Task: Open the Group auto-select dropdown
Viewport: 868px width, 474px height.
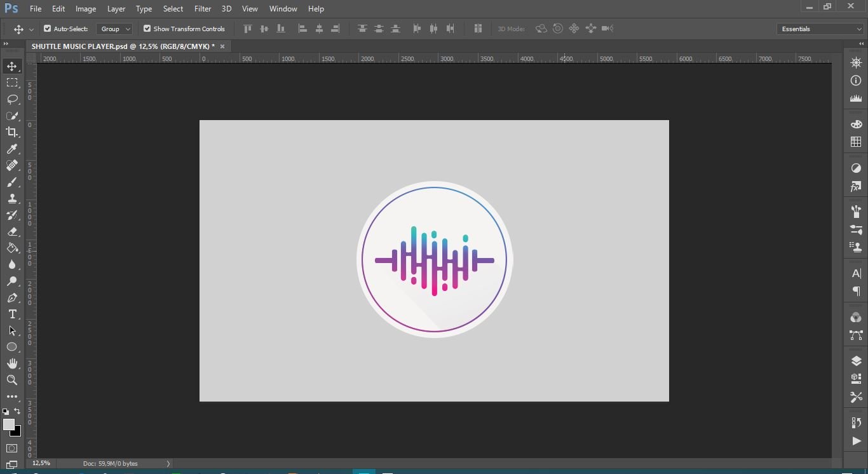Action: (114, 29)
